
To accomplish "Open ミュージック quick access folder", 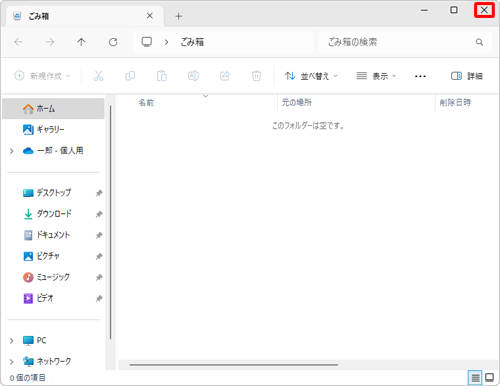I will point(46,277).
